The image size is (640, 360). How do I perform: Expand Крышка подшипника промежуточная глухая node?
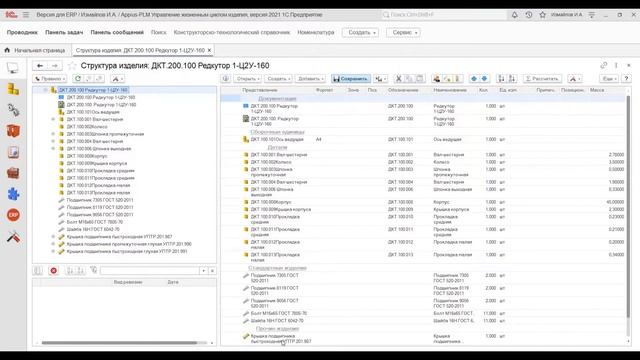coord(53,244)
